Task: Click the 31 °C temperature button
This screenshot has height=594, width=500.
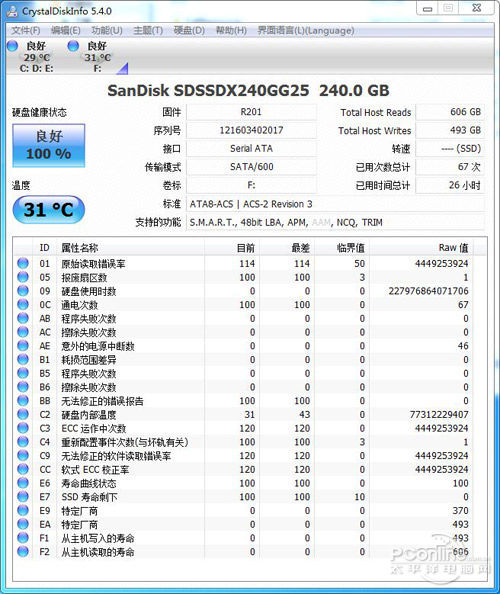Action: pos(48,209)
